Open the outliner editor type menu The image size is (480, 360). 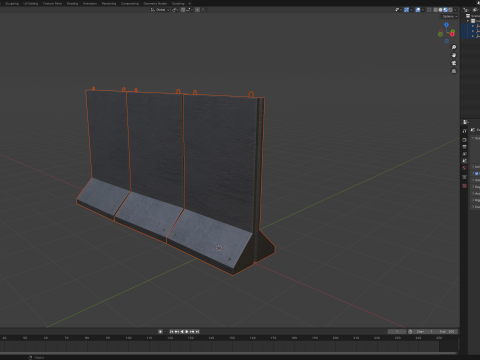pyautogui.click(x=466, y=10)
